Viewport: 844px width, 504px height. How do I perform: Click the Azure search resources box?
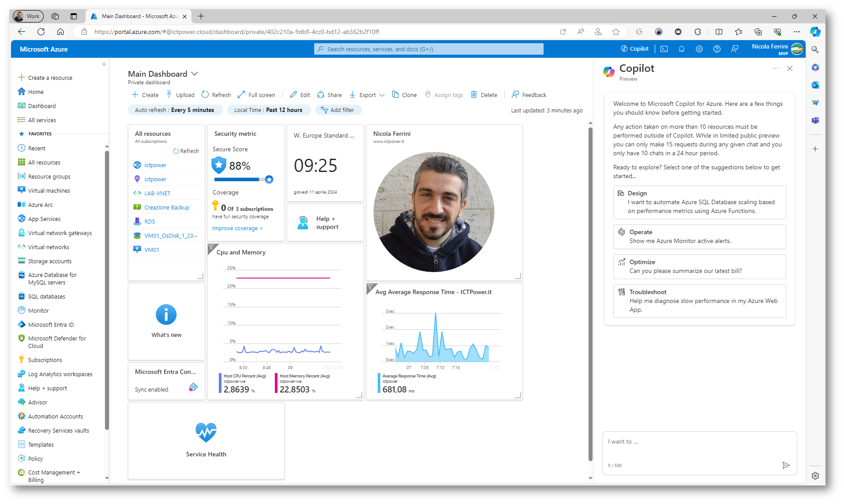point(428,49)
